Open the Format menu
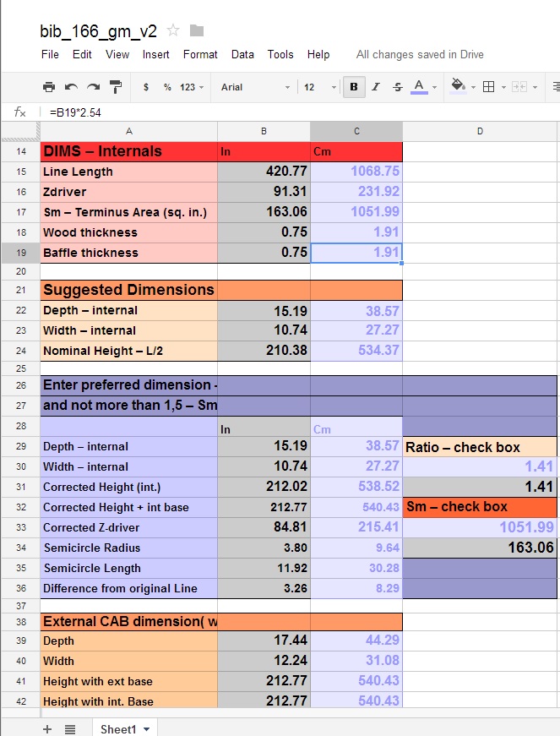 click(200, 54)
